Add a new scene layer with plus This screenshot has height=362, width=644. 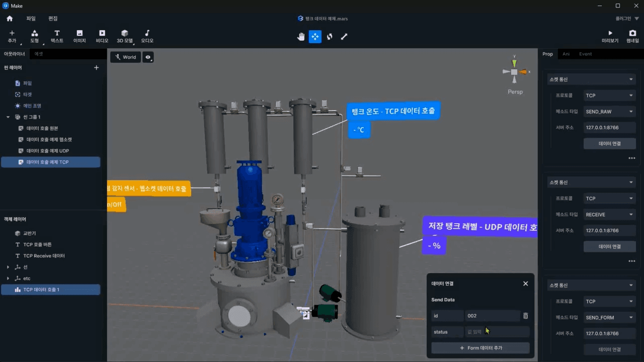[x=97, y=67]
